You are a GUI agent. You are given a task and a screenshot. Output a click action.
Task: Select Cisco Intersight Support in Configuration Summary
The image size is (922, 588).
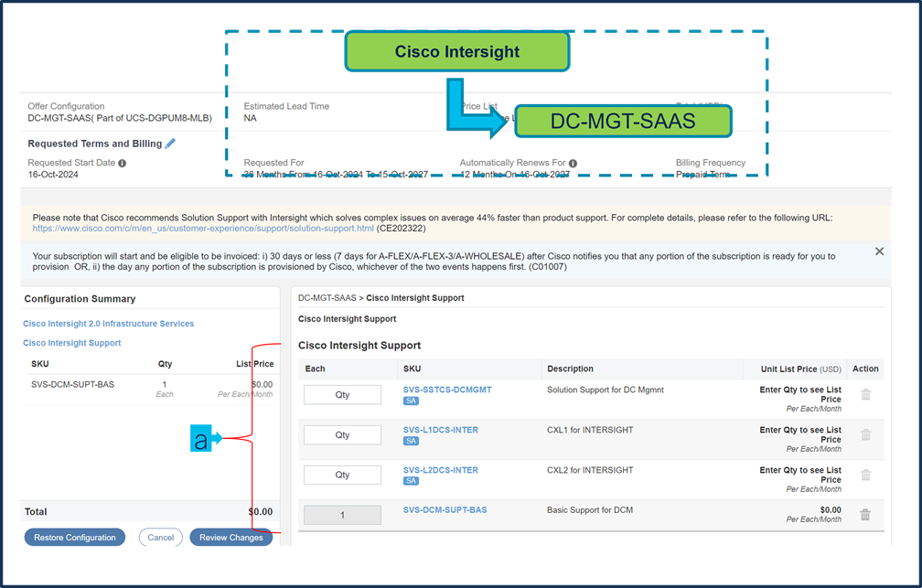[x=71, y=343]
